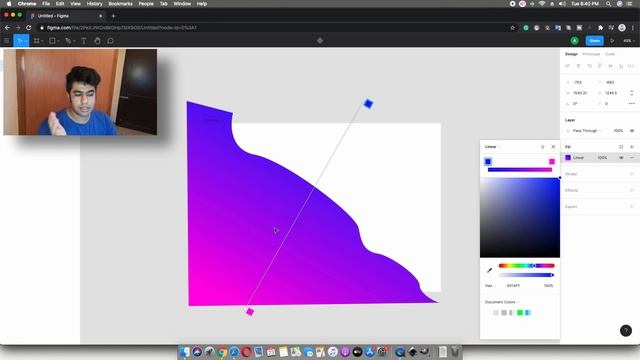The height and width of the screenshot is (360, 640).
Task: Toggle Linear fill visibility eye
Action: [621, 158]
